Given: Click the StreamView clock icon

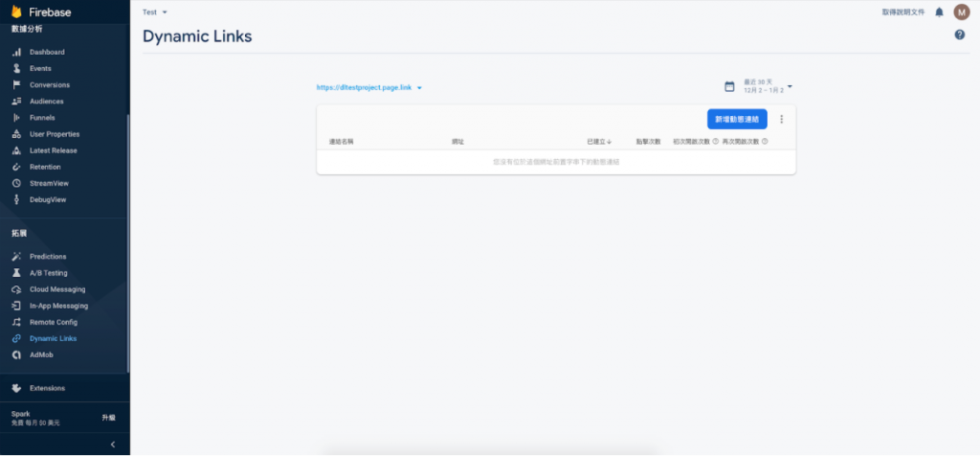Looking at the screenshot, I should pyautogui.click(x=17, y=183).
